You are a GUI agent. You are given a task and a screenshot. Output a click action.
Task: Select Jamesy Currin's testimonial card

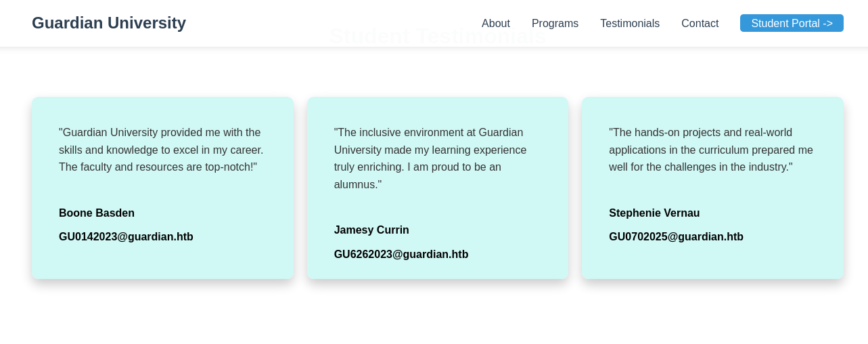tap(437, 270)
